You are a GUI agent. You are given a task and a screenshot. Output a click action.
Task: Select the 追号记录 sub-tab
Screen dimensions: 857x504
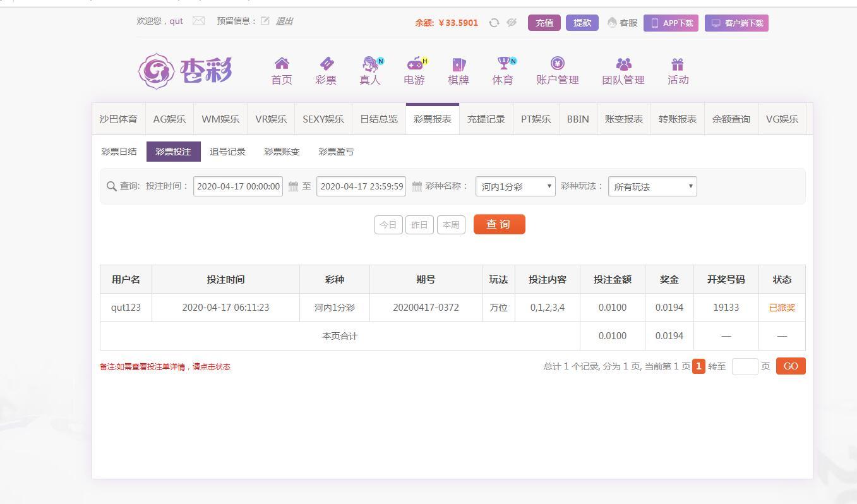pos(227,152)
